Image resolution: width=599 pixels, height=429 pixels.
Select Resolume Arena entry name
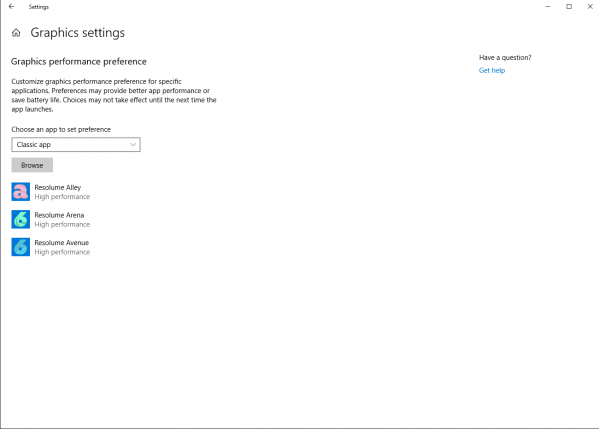[59, 215]
